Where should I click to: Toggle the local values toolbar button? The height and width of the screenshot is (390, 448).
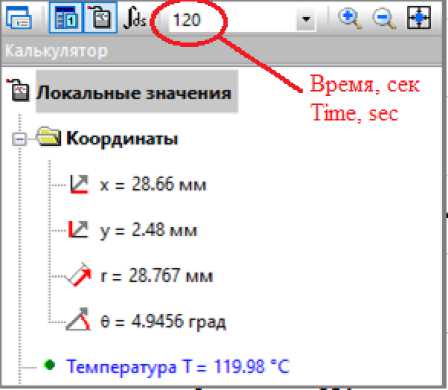(100, 18)
